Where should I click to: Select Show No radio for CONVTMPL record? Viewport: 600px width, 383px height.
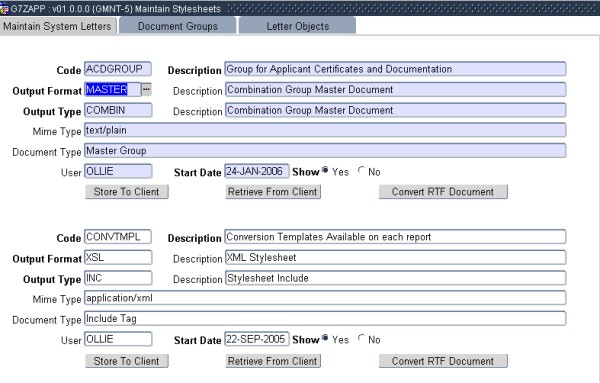click(x=361, y=338)
